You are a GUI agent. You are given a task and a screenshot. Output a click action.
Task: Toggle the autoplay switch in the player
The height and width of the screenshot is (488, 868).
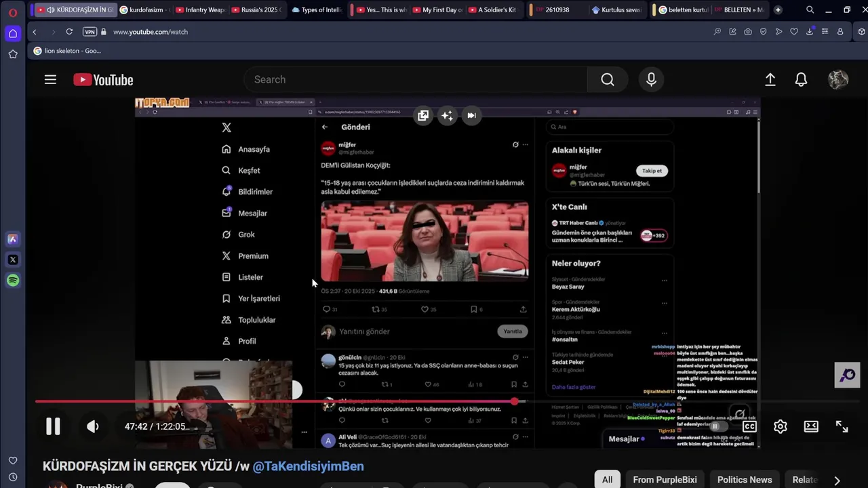coord(717,426)
